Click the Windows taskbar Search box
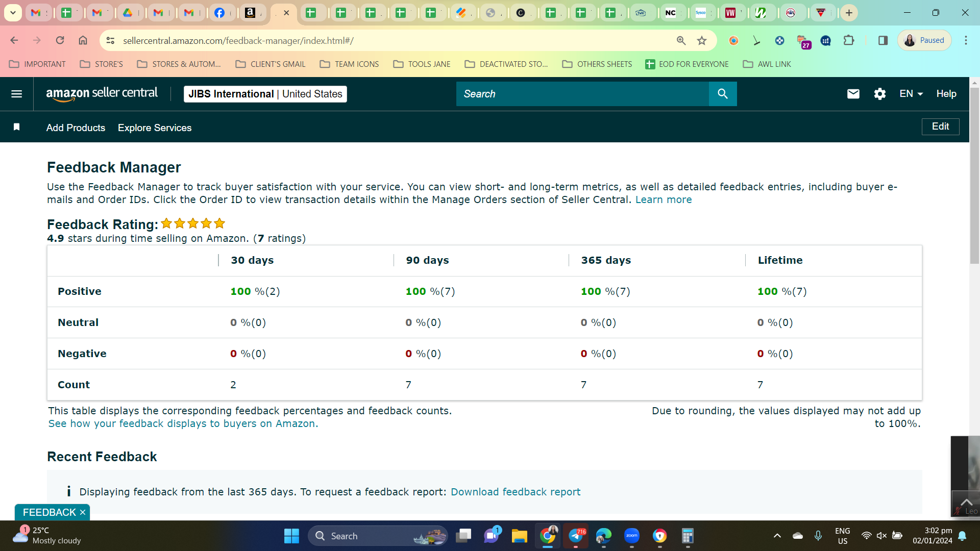Viewport: 980px width, 551px height. (x=378, y=536)
